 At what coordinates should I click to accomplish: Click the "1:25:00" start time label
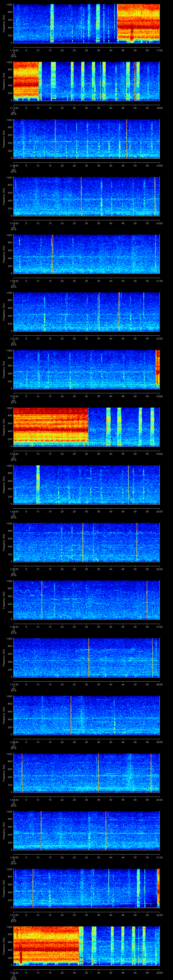pyautogui.click(x=14, y=569)
